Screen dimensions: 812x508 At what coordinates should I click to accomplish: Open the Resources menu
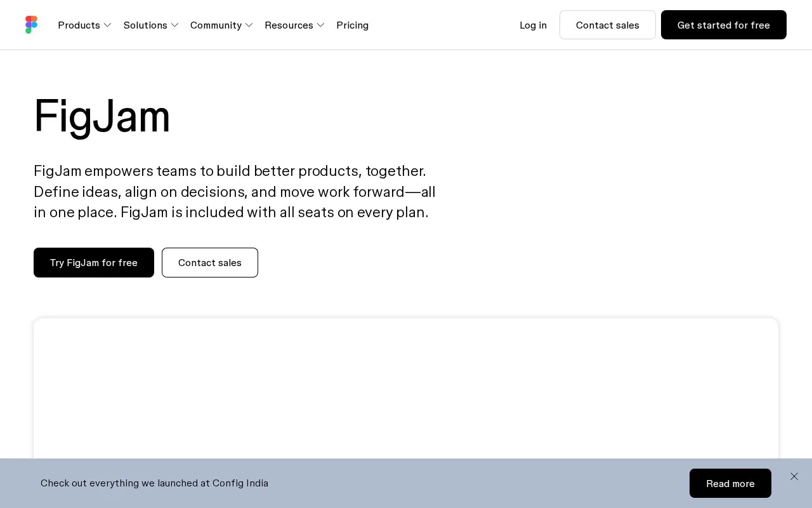pyautogui.click(x=294, y=25)
